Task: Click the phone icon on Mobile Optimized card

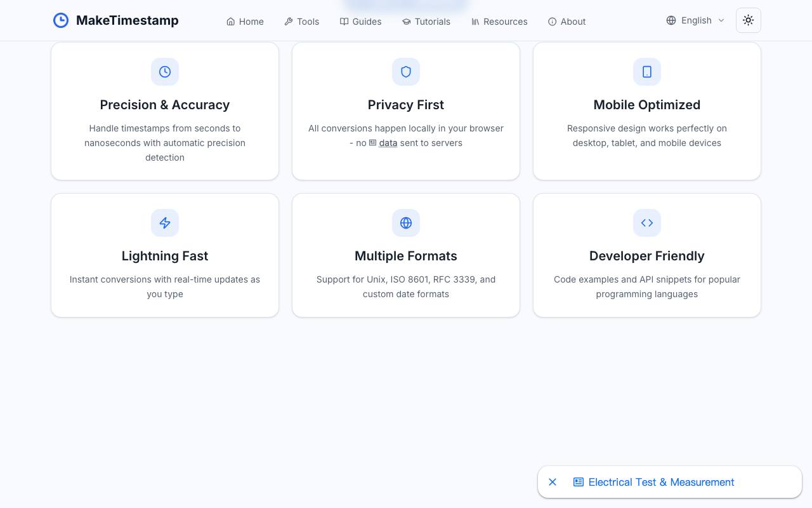Action: (647, 72)
